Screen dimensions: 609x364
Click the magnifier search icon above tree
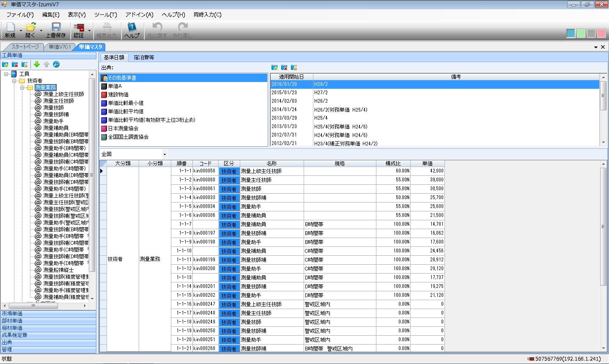pos(56,64)
